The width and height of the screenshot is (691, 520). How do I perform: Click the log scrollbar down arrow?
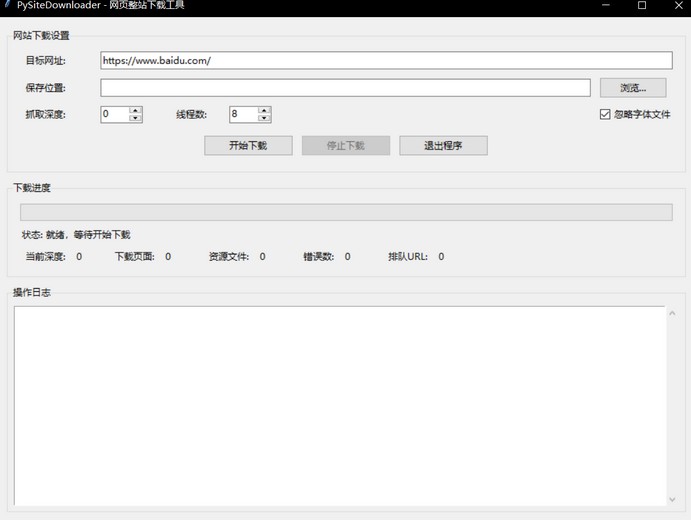coord(672,499)
